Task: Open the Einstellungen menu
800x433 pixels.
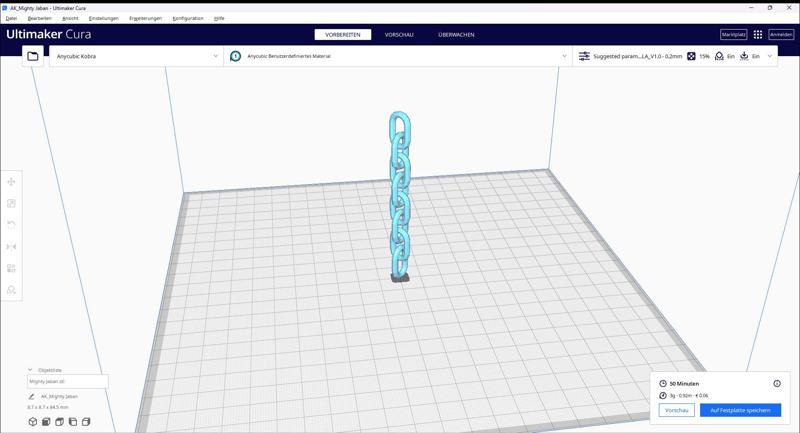Action: [104, 18]
